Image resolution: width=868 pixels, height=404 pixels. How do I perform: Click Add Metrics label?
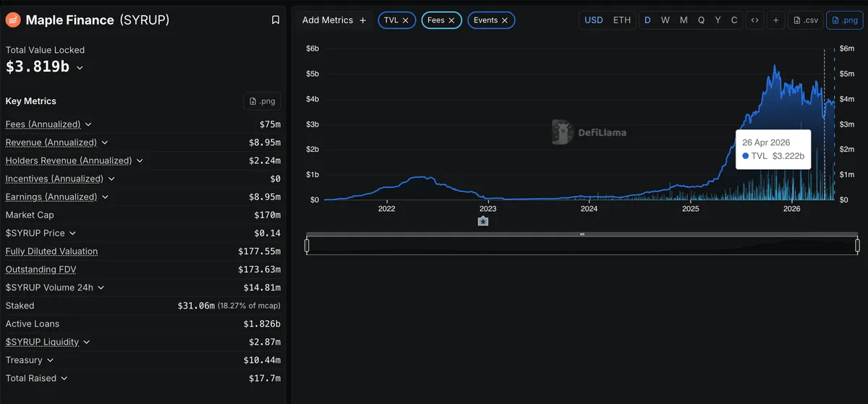[328, 20]
